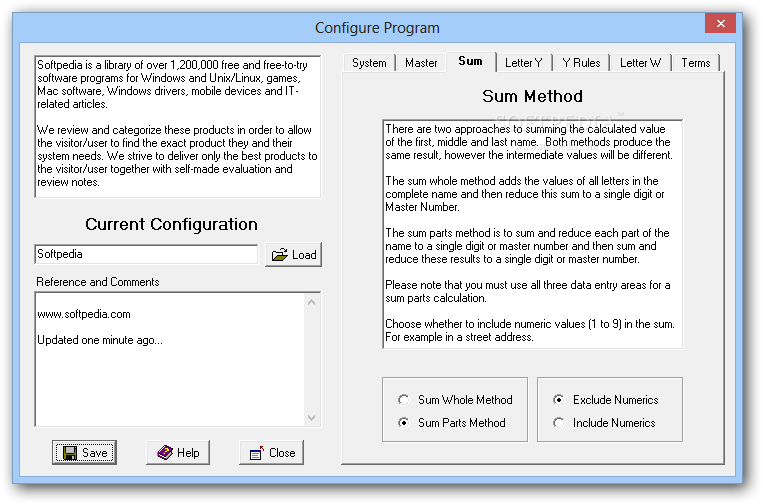Click the 'Reference and Comments' label
This screenshot has width=763, height=504.
98,282
